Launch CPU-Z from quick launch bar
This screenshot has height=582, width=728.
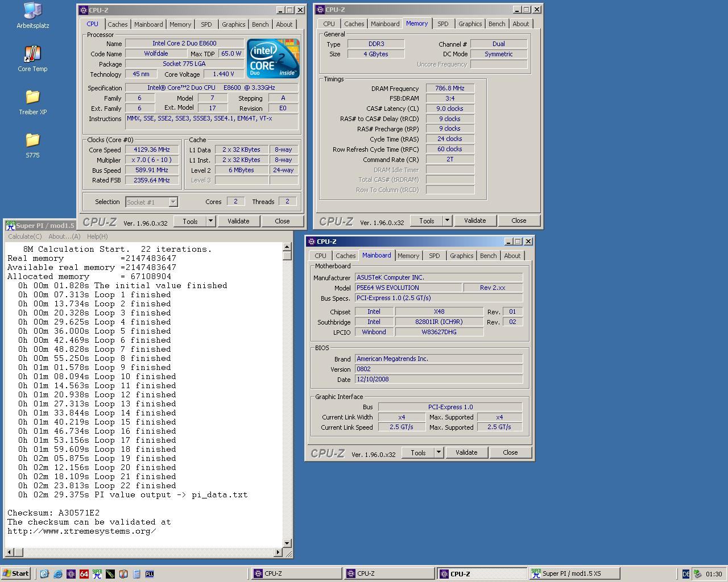[x=71, y=574]
